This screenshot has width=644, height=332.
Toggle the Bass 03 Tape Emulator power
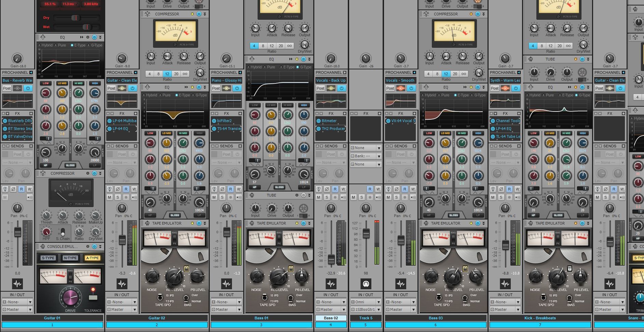click(478, 223)
